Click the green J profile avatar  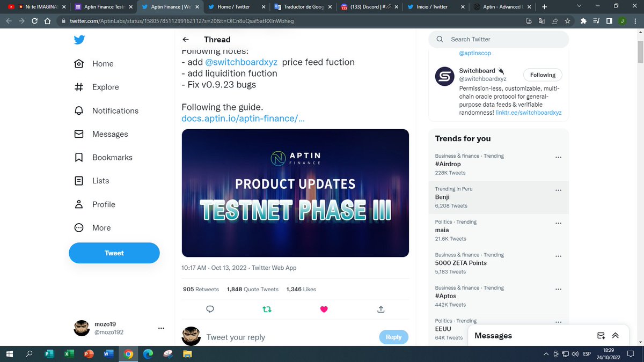coord(622,21)
